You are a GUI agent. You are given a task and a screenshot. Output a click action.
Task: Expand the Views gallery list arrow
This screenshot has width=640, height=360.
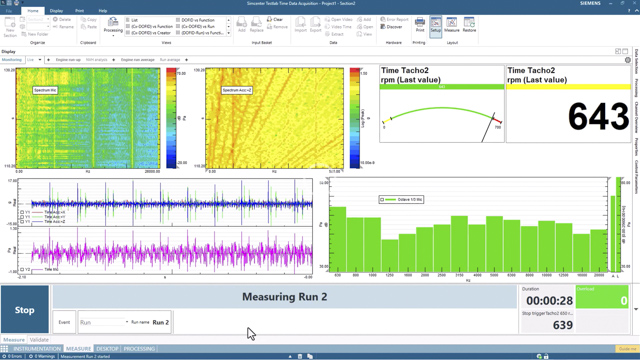coord(229,33)
